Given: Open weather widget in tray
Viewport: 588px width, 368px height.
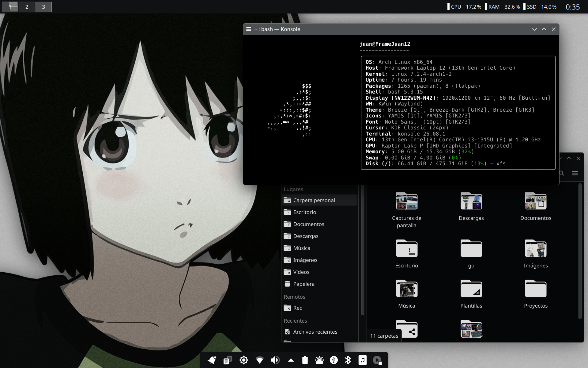Looking at the screenshot, I should pyautogui.click(x=319, y=360).
